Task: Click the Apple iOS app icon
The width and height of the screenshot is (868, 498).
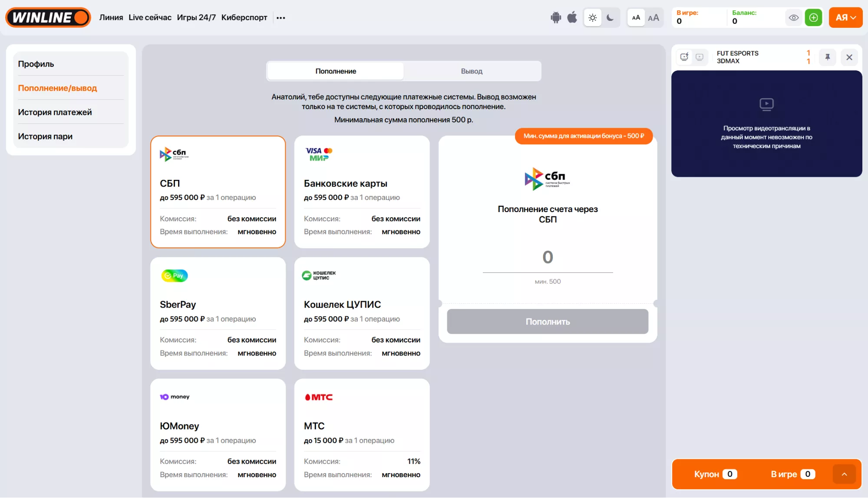Action: click(572, 18)
